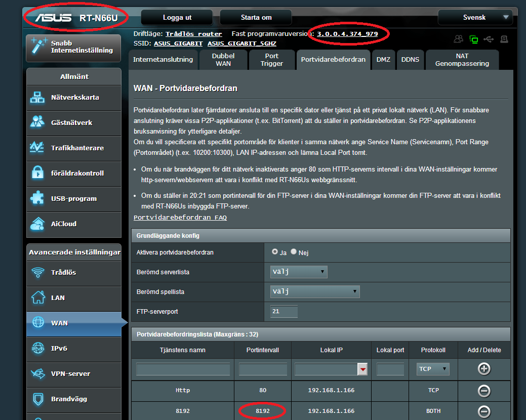Click the Trafikhanterare traffic graph icon
This screenshot has height=420, width=526.
click(37, 147)
